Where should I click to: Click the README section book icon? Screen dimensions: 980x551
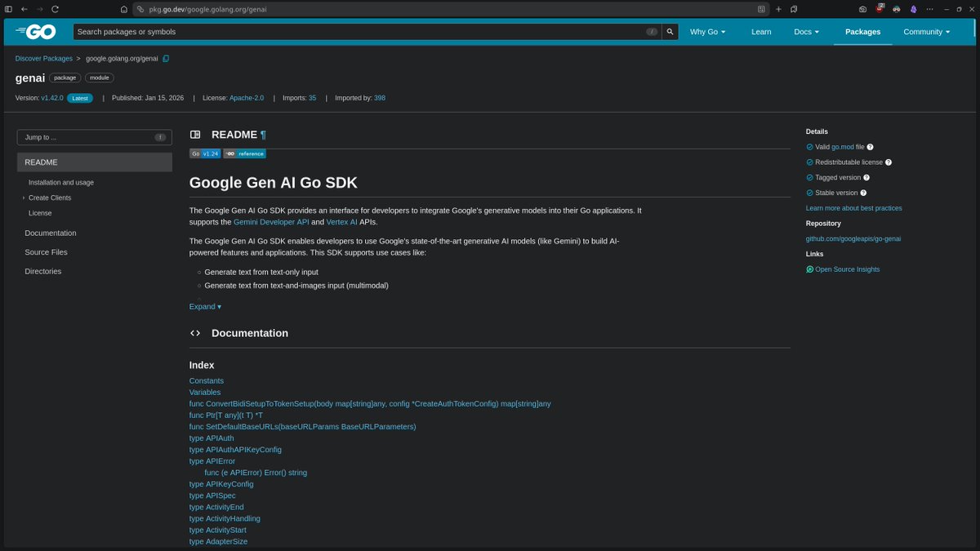195,135
